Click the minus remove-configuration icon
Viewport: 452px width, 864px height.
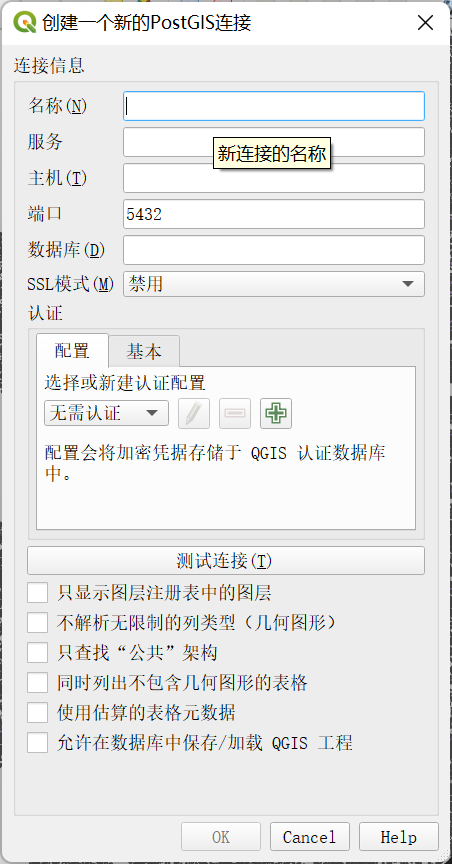click(235, 413)
